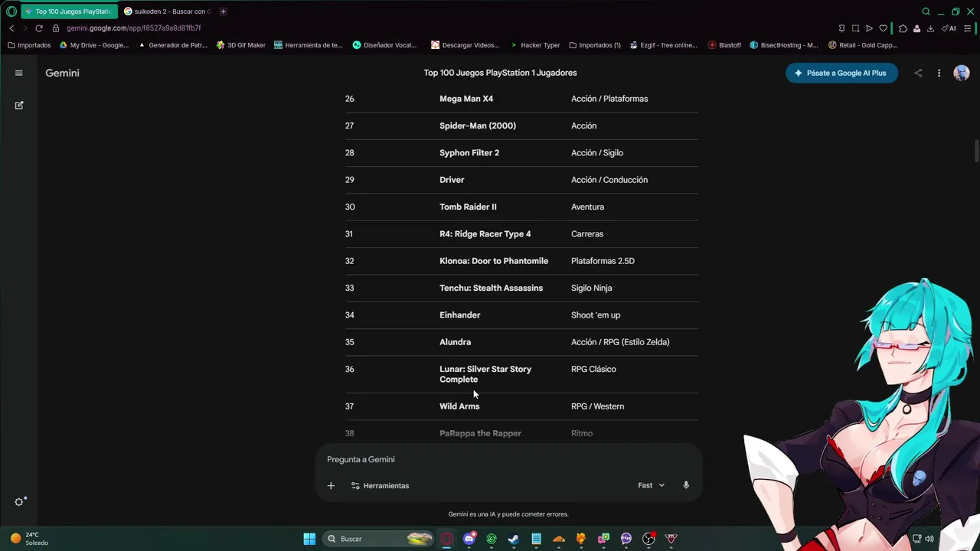Viewport: 980px width, 551px height.
Task: Bookmark the page with the heart icon
Action: point(883,28)
